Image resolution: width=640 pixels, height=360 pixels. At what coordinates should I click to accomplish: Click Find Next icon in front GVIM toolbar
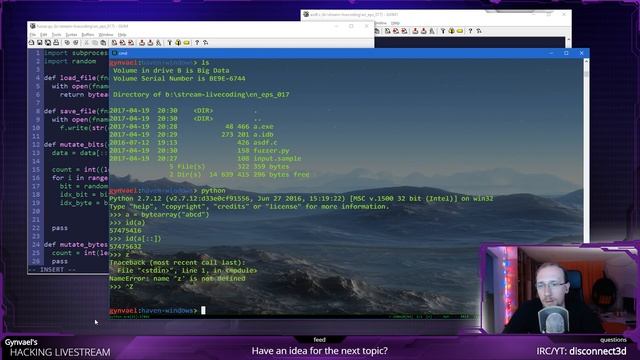(x=122, y=42)
